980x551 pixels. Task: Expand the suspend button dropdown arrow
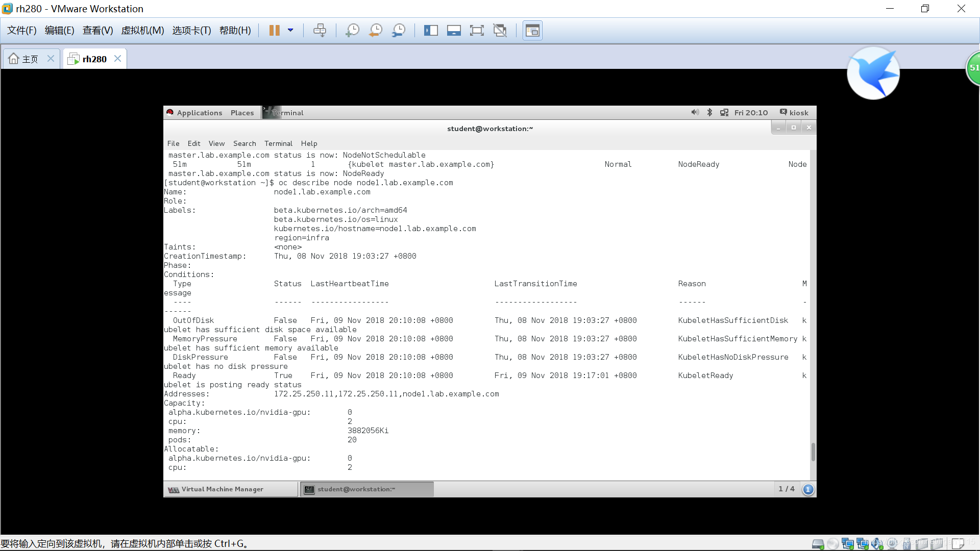[x=290, y=31]
